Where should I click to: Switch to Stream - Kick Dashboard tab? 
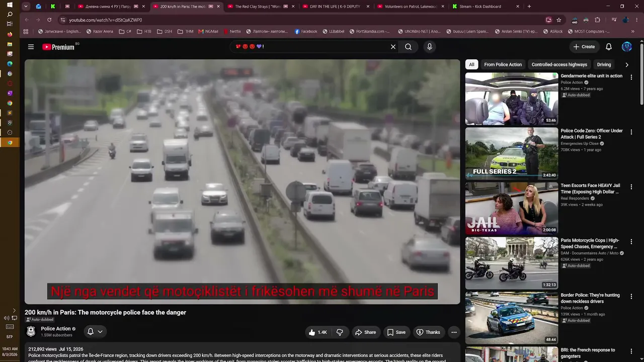486,7
